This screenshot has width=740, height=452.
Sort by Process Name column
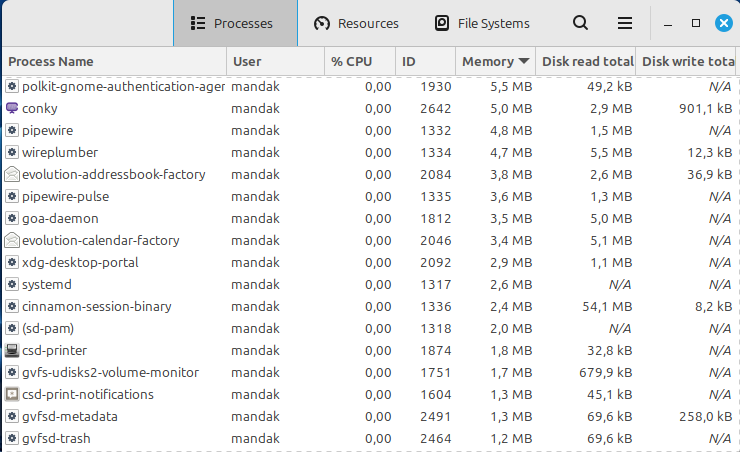[114, 61]
